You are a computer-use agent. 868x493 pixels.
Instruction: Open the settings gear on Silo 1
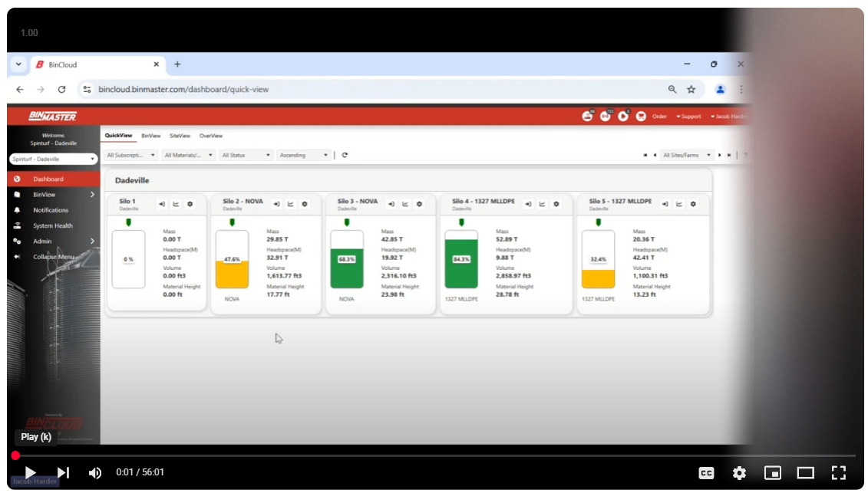pyautogui.click(x=190, y=204)
